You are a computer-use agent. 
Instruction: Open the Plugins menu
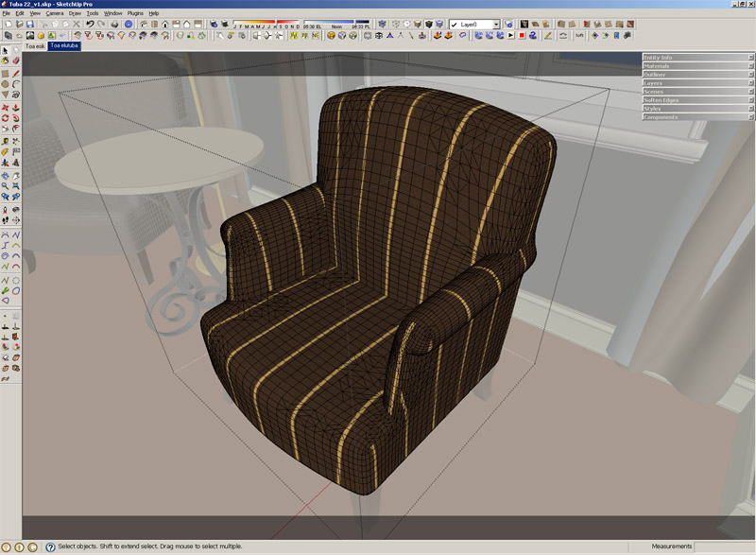(x=134, y=13)
